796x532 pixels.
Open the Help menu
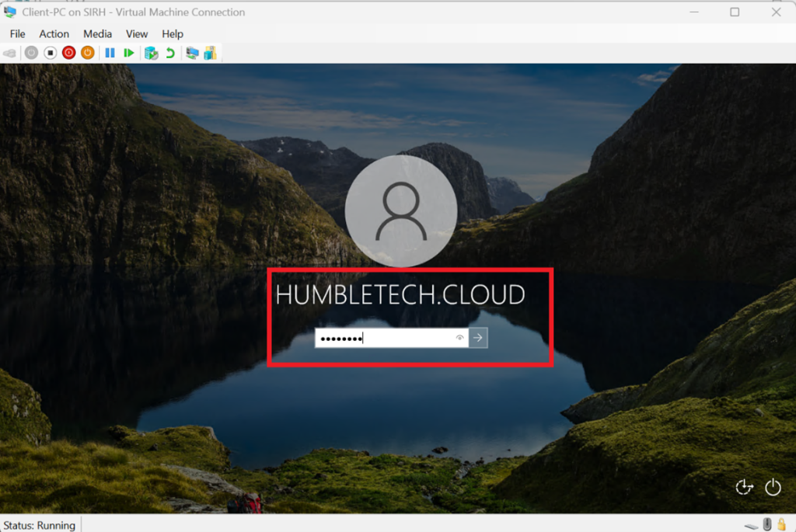pyautogui.click(x=173, y=33)
